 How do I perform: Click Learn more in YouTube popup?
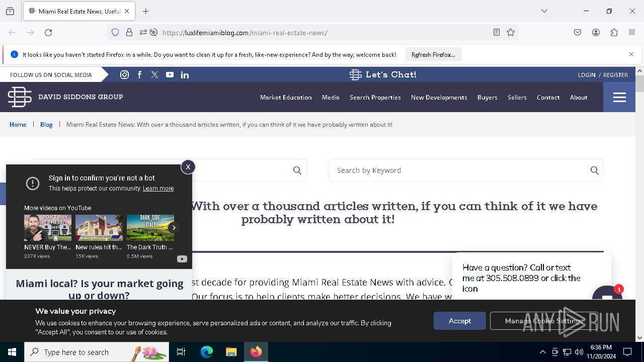point(158,189)
